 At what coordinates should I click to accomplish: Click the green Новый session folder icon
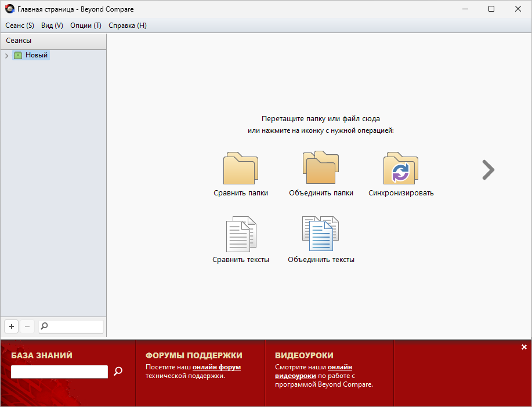click(x=18, y=55)
